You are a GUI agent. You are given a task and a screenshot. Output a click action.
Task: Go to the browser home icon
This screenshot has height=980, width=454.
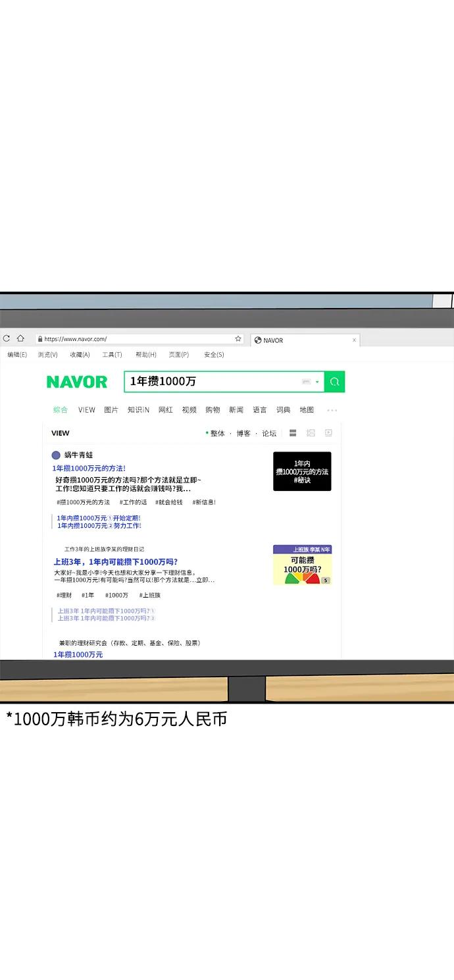[x=20, y=339]
